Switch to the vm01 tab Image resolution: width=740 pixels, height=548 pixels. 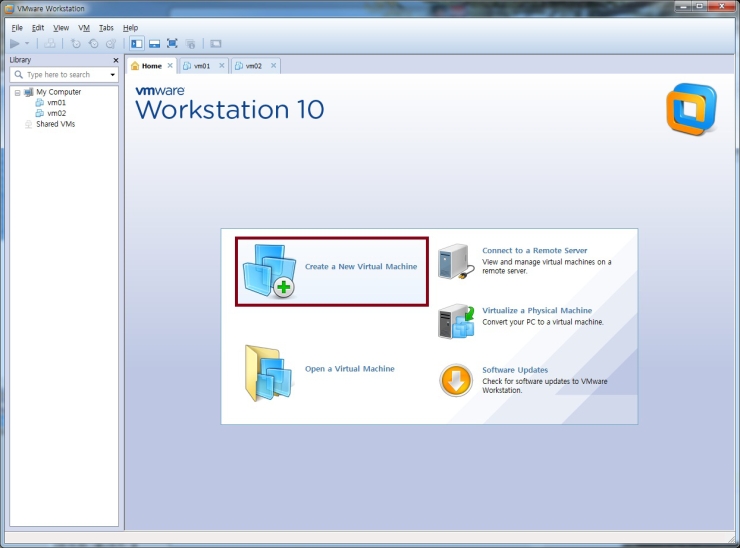(201, 66)
